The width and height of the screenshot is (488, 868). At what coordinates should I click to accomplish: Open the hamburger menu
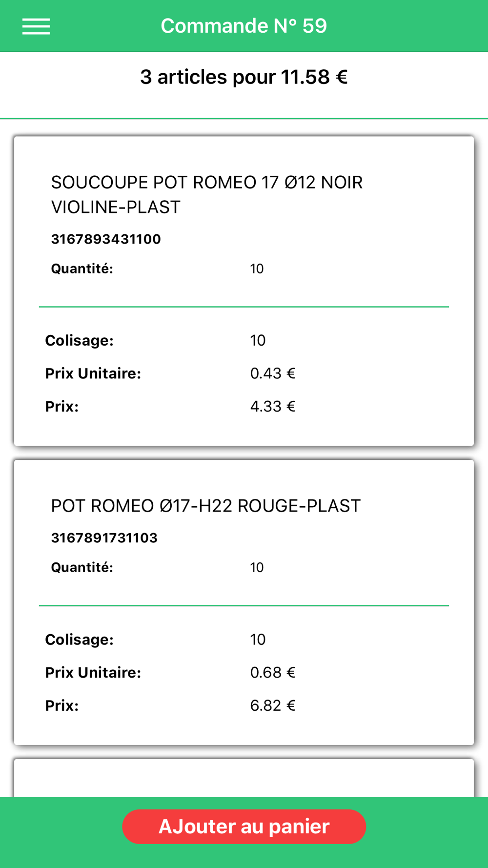point(36,26)
